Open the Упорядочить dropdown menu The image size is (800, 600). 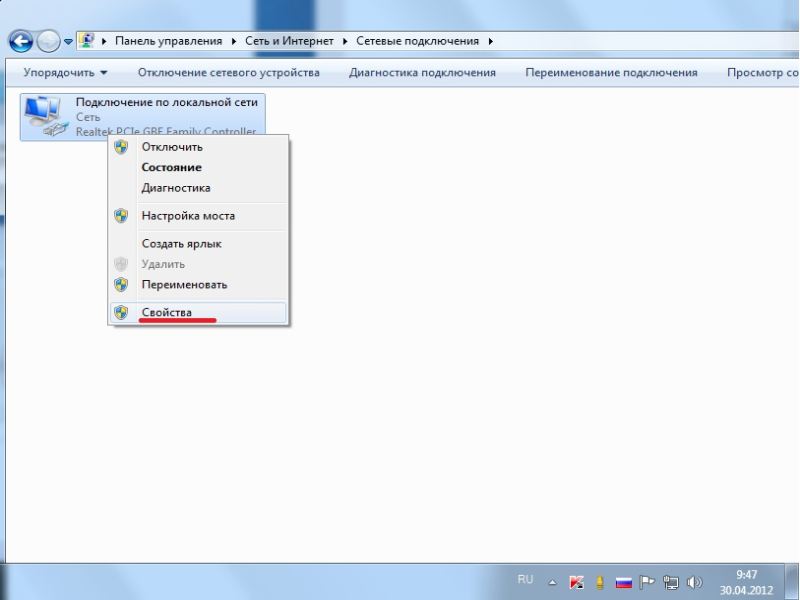click(x=66, y=73)
